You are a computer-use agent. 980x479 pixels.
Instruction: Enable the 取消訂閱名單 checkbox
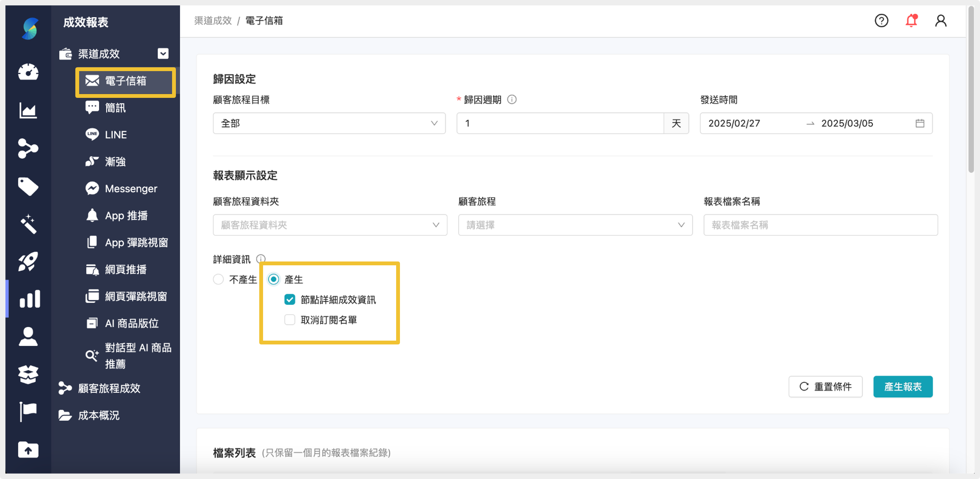pos(289,320)
